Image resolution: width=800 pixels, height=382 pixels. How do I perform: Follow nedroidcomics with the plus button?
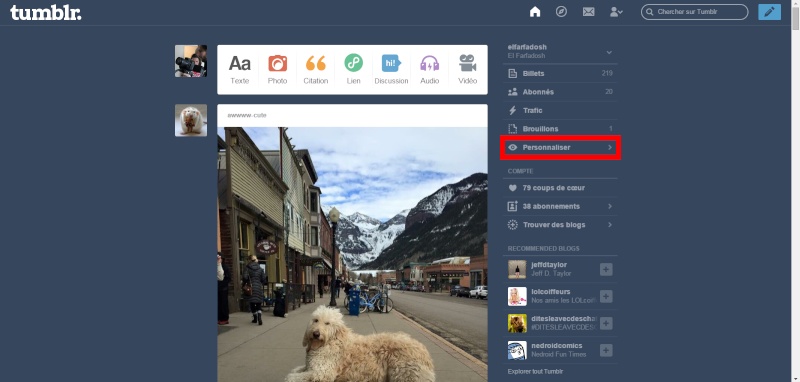point(606,350)
